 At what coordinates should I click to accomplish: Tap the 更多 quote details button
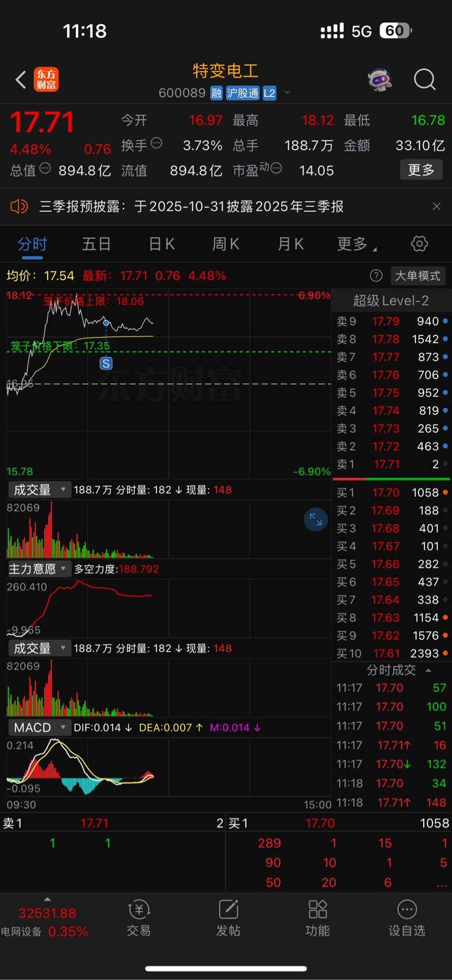421,170
